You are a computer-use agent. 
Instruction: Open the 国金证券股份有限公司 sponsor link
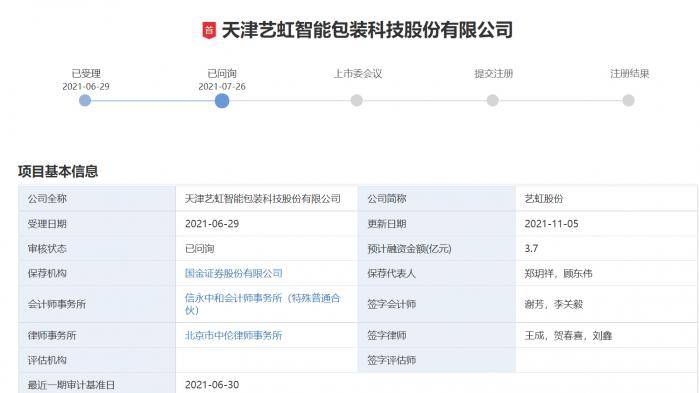click(233, 273)
